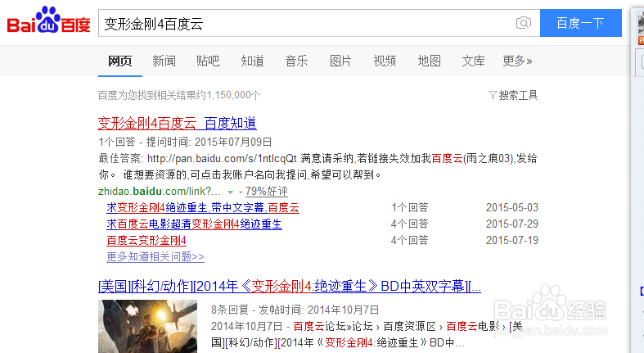Open the 地图 tab
The height and width of the screenshot is (353, 644).
tap(429, 61)
